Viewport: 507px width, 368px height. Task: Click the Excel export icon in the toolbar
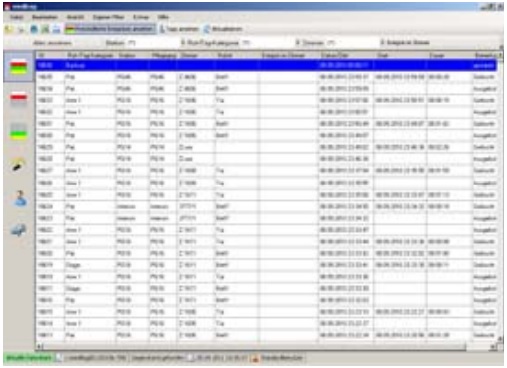point(45,29)
